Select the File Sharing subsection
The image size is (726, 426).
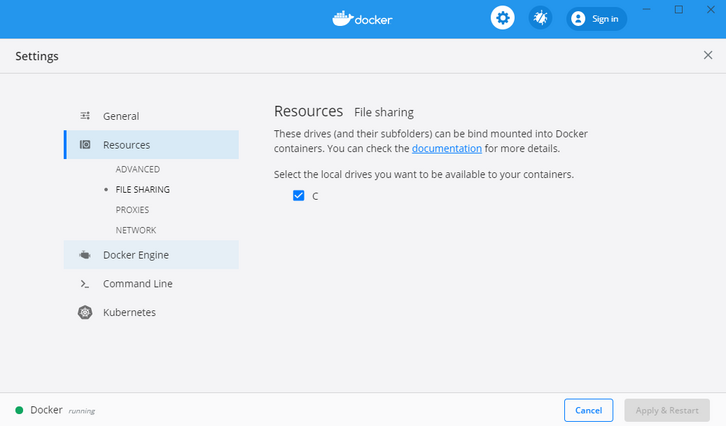coord(142,190)
